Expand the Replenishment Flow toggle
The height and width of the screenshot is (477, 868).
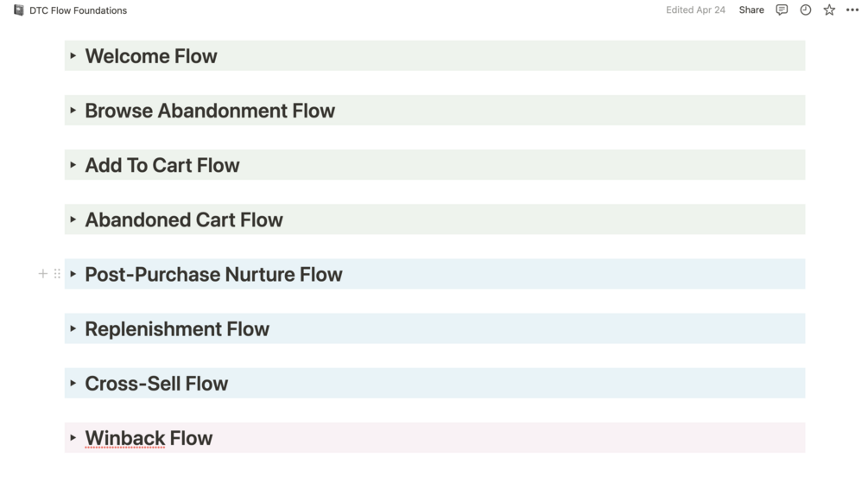click(x=73, y=328)
